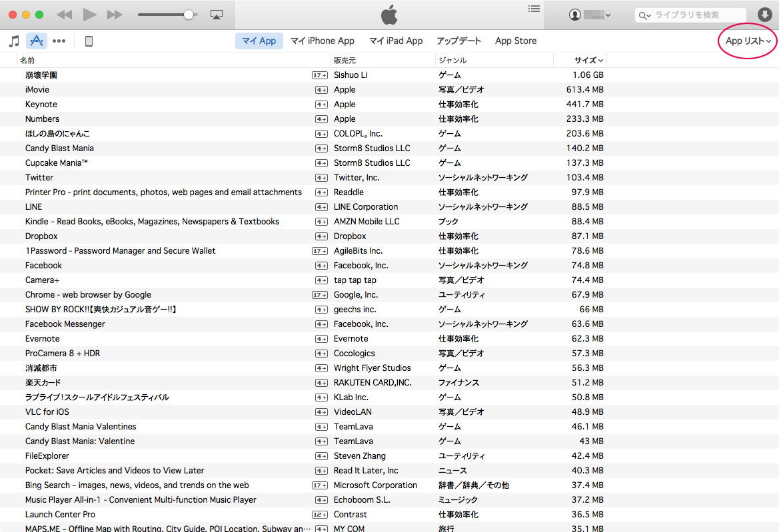The height and width of the screenshot is (532, 779).
Task: Select the Numbers app name
Action: (42, 119)
